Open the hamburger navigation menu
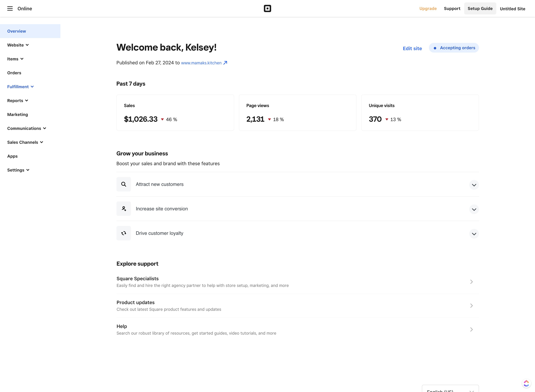535x392 pixels. 10,9
